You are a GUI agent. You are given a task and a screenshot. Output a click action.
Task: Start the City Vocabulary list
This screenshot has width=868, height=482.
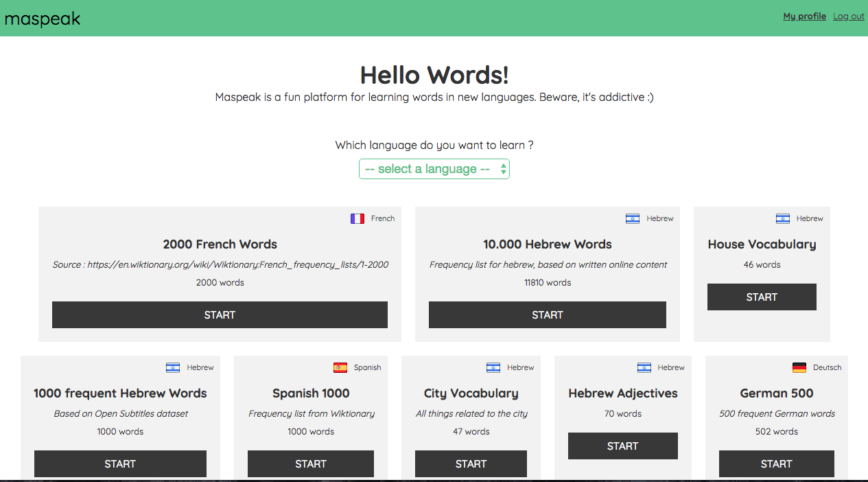pyautogui.click(x=471, y=463)
